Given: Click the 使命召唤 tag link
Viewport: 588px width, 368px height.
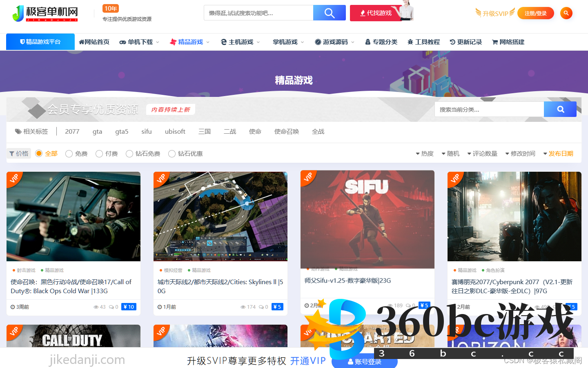Looking at the screenshot, I should pyautogui.click(x=287, y=132).
